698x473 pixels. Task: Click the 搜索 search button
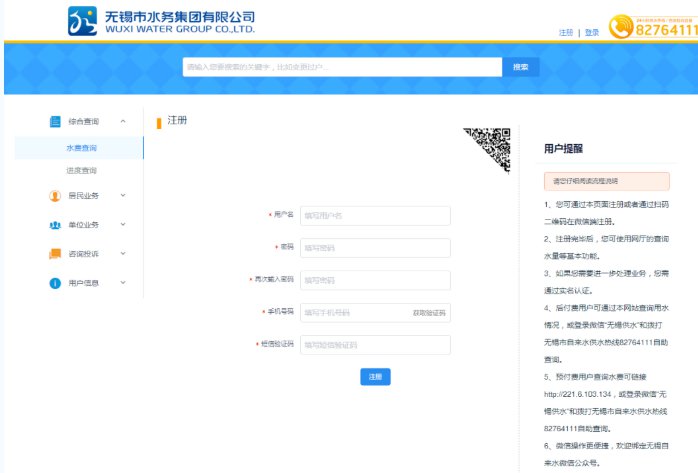[520, 67]
